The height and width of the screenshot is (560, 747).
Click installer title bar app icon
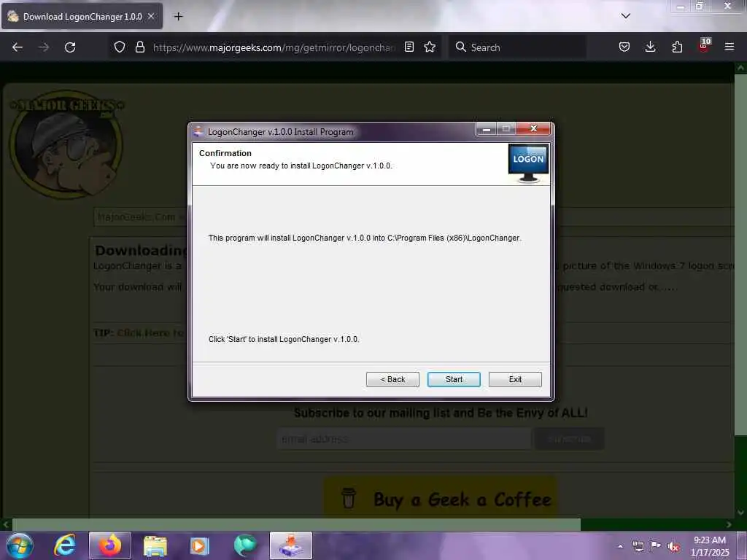(198, 132)
